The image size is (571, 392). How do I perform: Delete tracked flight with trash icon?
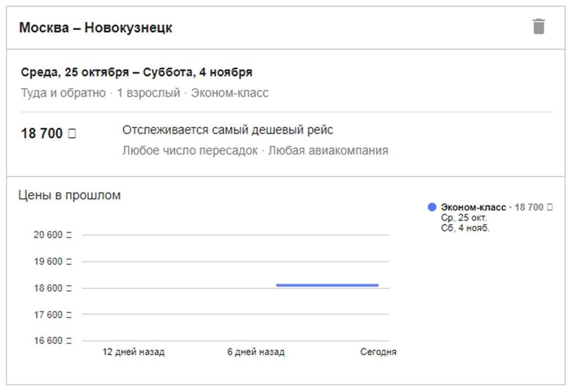coord(538,26)
